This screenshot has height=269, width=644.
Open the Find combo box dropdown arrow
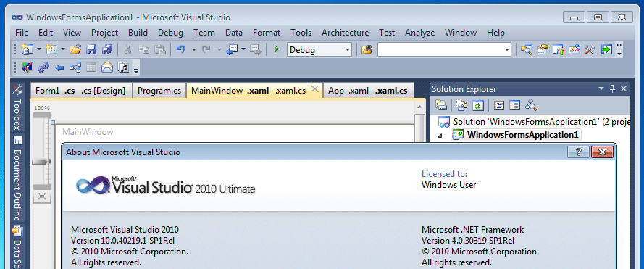[506, 50]
